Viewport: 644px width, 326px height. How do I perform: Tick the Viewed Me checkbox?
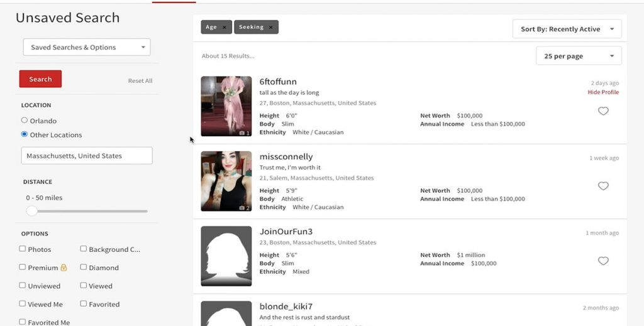click(23, 303)
